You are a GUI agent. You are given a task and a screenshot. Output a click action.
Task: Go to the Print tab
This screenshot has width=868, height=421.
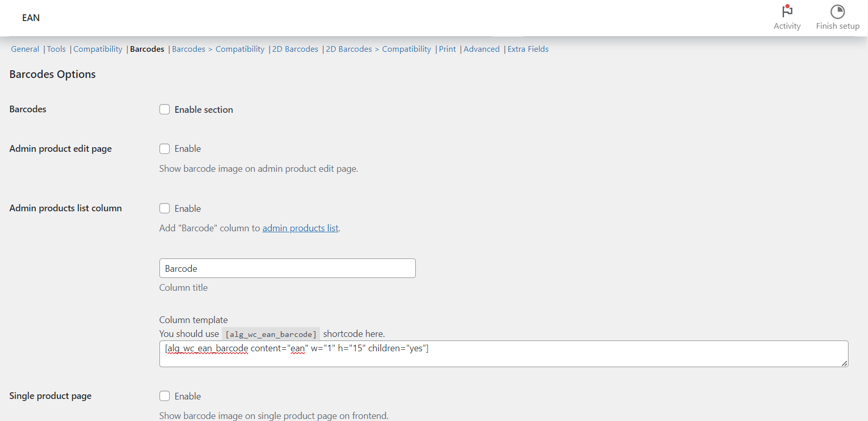point(448,49)
